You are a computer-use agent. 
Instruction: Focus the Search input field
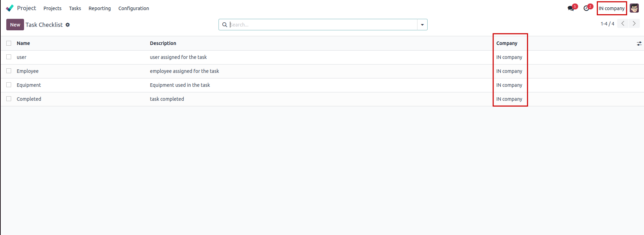coord(322,25)
